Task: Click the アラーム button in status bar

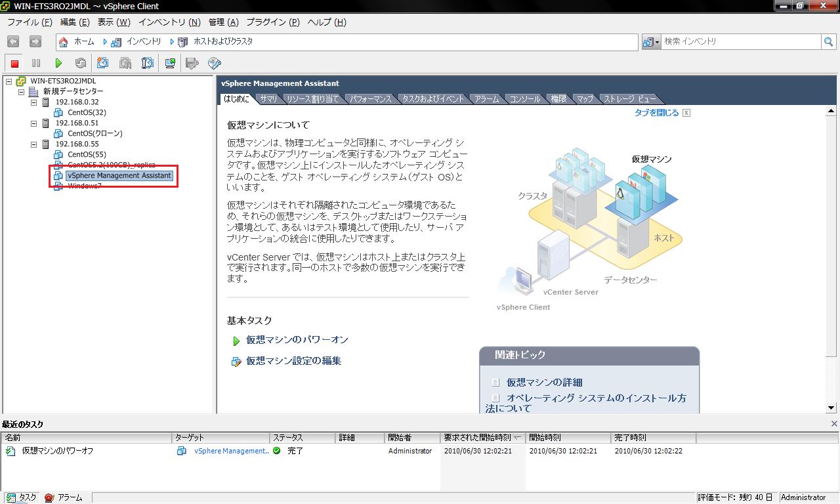Action: (x=64, y=497)
